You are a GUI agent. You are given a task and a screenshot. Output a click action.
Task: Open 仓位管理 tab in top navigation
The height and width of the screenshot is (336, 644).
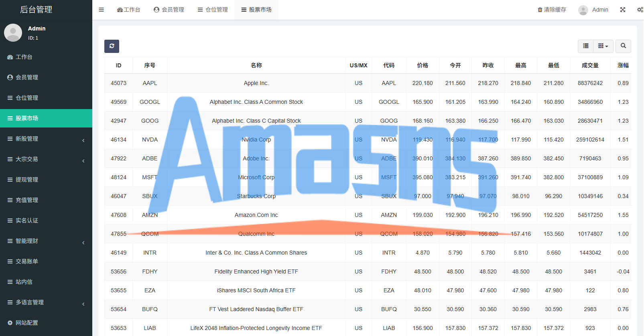point(213,10)
